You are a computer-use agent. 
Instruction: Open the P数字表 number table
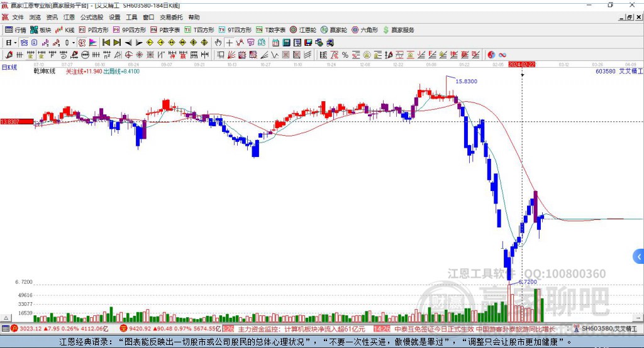click(165, 30)
